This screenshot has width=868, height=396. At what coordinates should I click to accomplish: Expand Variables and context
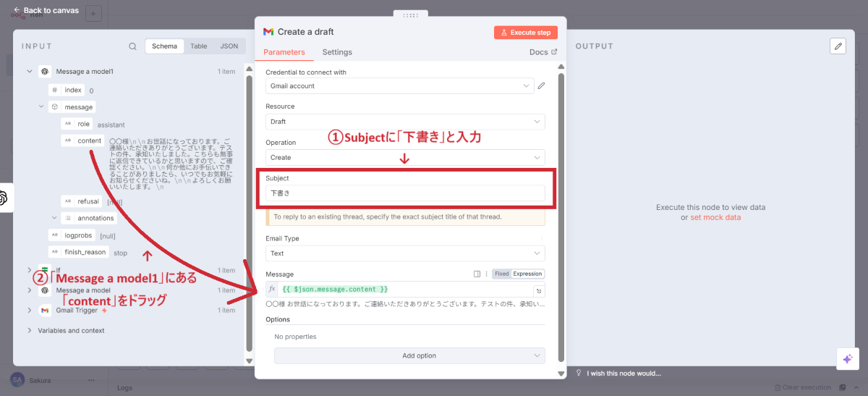coord(30,330)
